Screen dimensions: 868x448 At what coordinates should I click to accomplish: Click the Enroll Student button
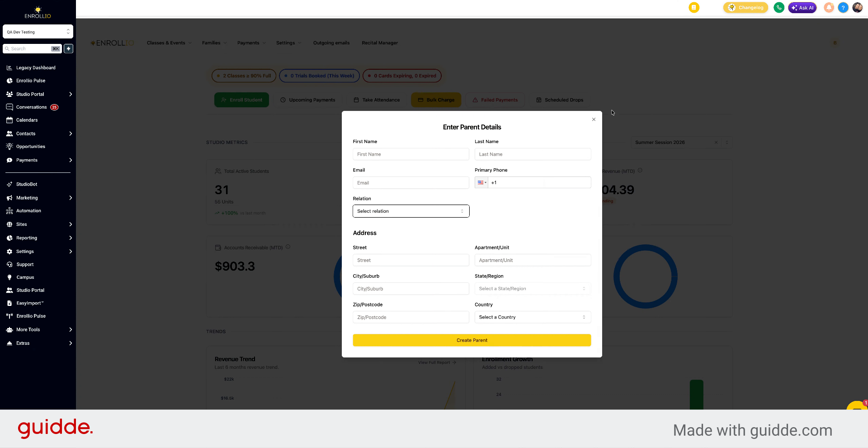[241, 100]
